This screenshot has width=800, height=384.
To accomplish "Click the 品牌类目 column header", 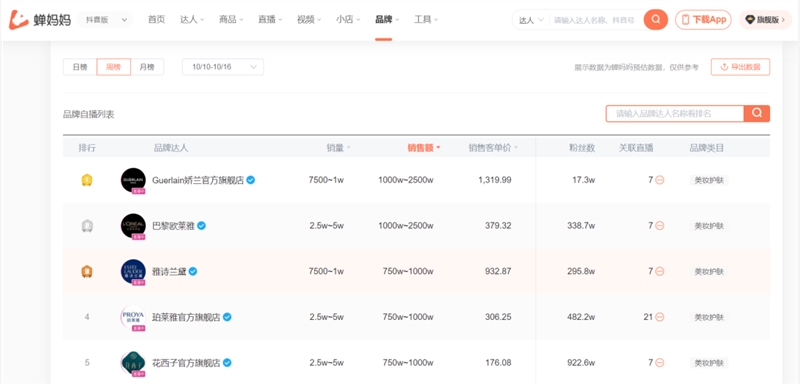I will coord(707,148).
